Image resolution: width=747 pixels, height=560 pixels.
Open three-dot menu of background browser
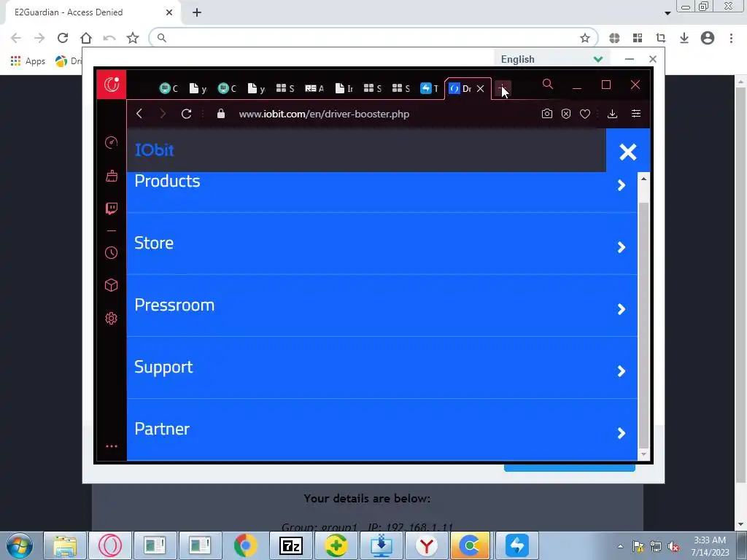coord(731,38)
